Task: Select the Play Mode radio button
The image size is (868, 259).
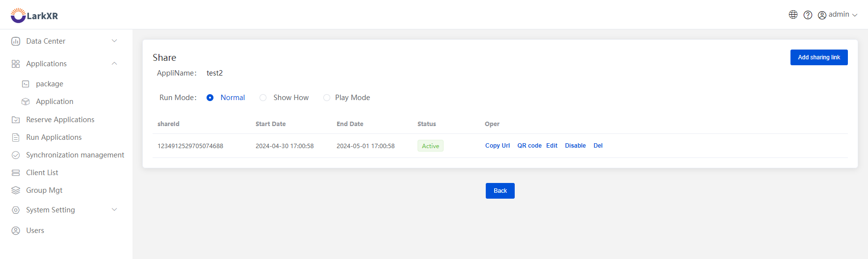Action: pyautogui.click(x=327, y=98)
